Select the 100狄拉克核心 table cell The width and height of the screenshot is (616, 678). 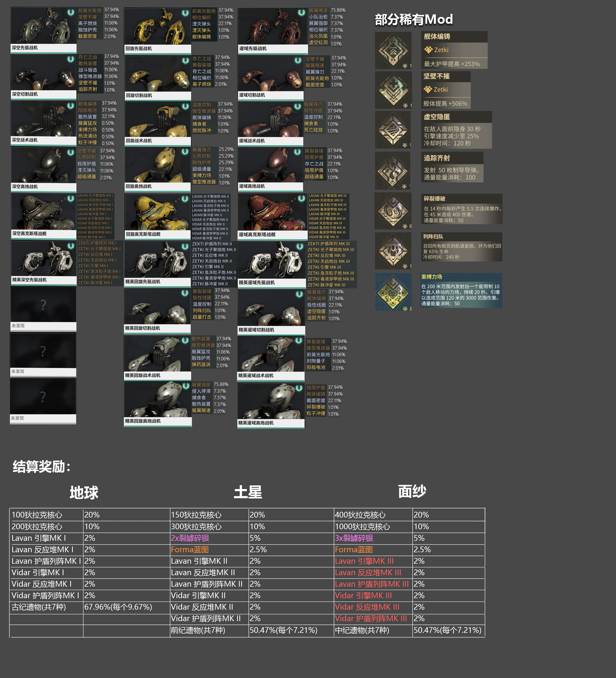pos(46,515)
